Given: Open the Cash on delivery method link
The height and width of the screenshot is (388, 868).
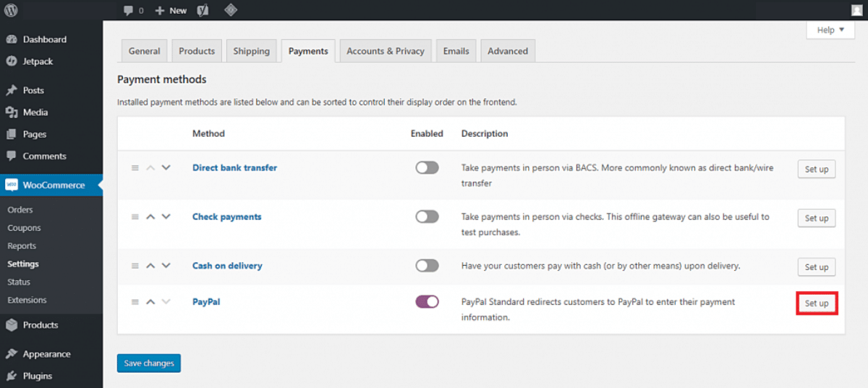Looking at the screenshot, I should click(227, 266).
